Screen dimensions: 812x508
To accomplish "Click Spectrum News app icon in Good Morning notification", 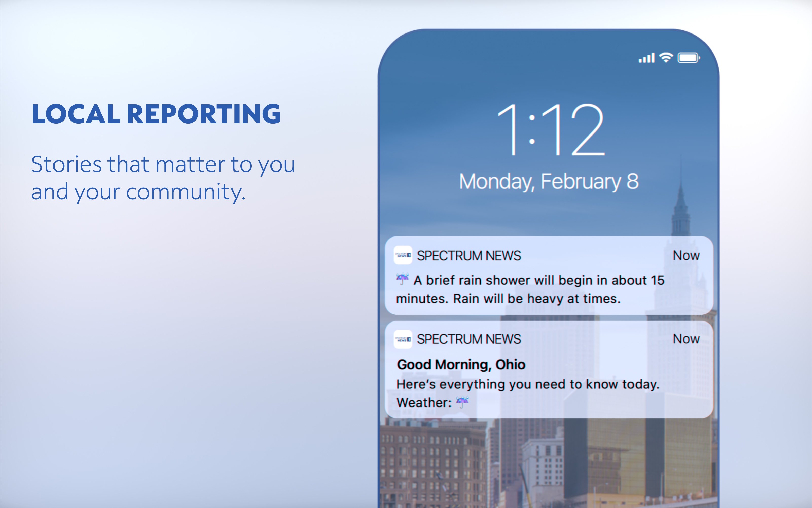I will [x=403, y=339].
